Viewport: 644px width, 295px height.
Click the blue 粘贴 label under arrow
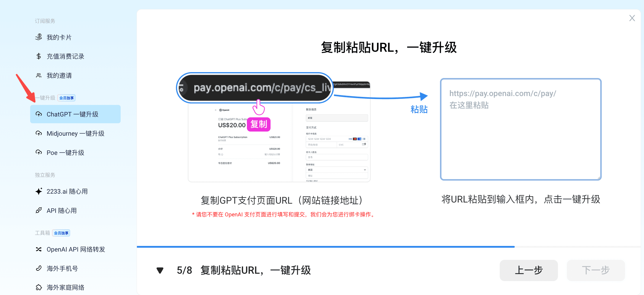419,109
